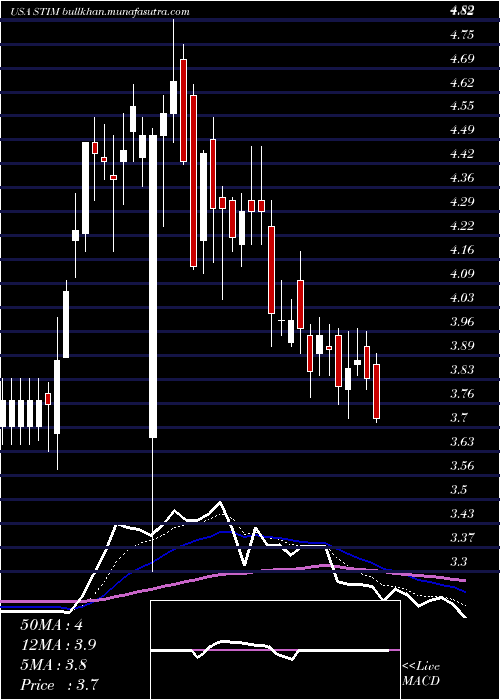The width and height of the screenshot is (500, 700).
Task: Click the 3.56 price axis label
Action: (462, 466)
